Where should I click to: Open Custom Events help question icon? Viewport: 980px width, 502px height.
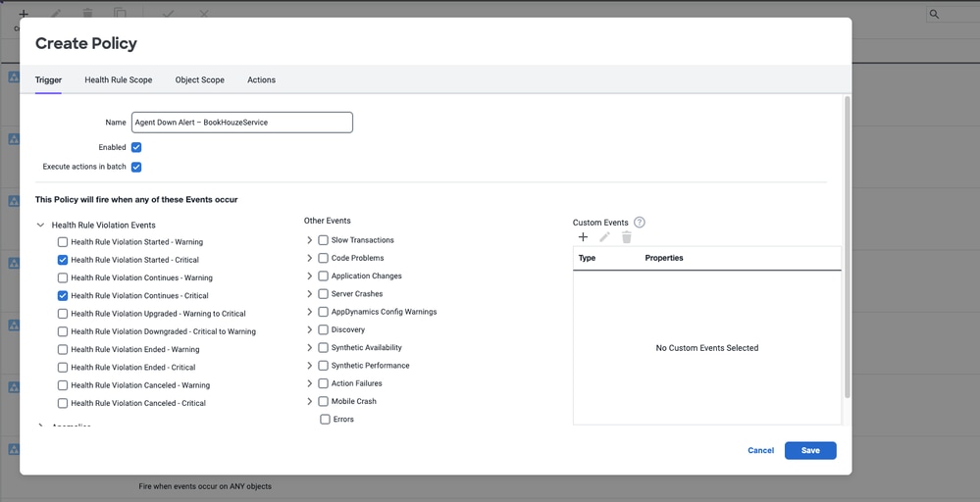tap(640, 223)
